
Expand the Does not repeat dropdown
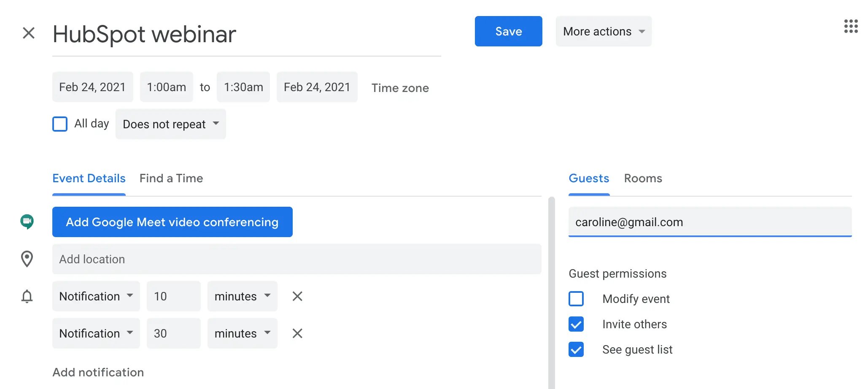(x=170, y=124)
